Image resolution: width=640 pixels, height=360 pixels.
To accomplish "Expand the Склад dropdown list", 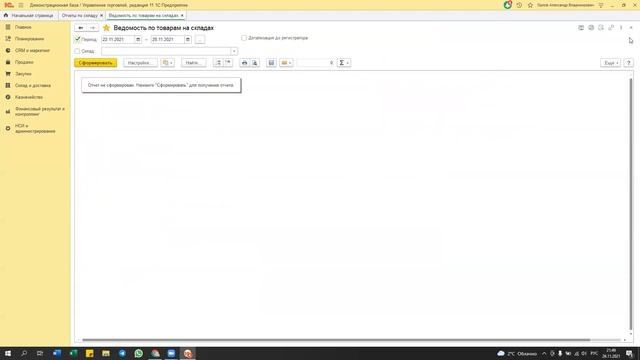I will point(234,51).
